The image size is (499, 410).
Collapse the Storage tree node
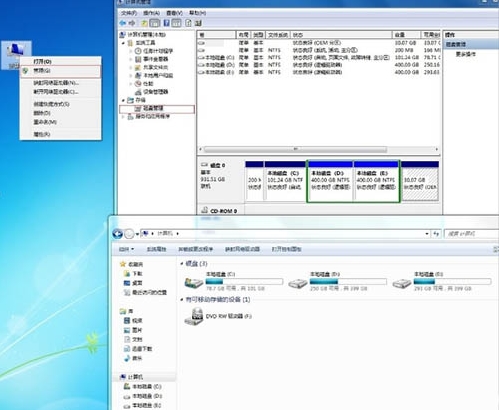(x=123, y=100)
